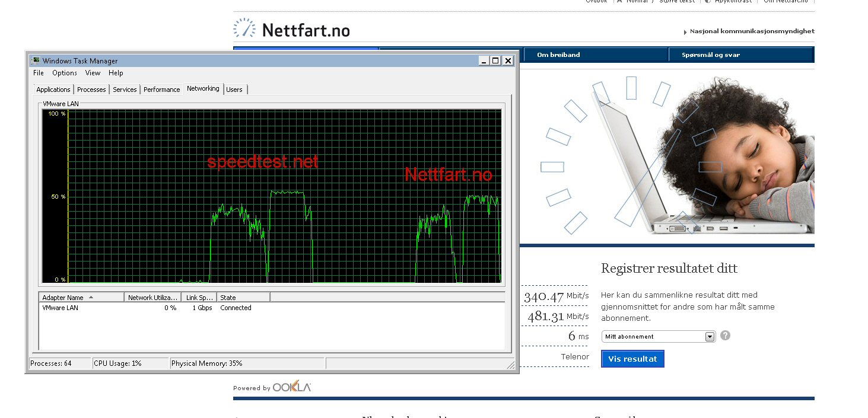Minimize the Windows Task Manager window

click(x=484, y=60)
